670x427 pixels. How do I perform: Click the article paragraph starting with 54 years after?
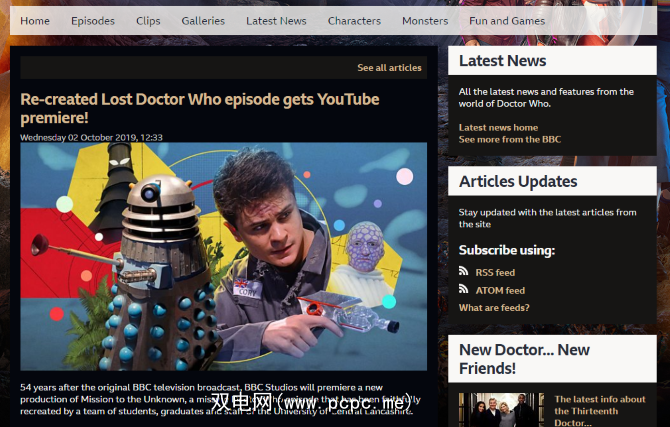point(220,399)
